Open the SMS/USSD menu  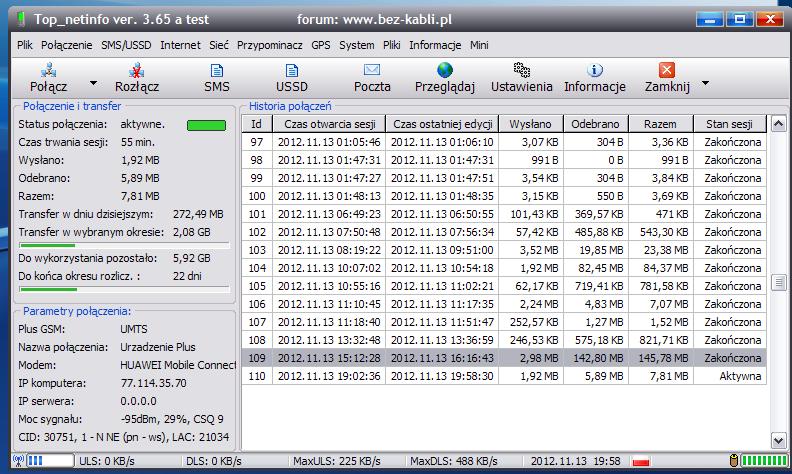(x=127, y=45)
